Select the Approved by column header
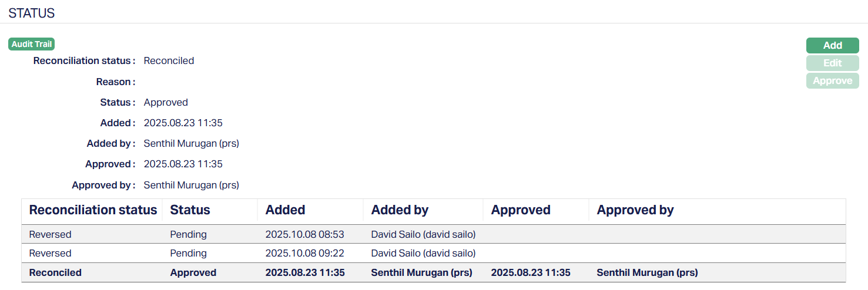 635,210
